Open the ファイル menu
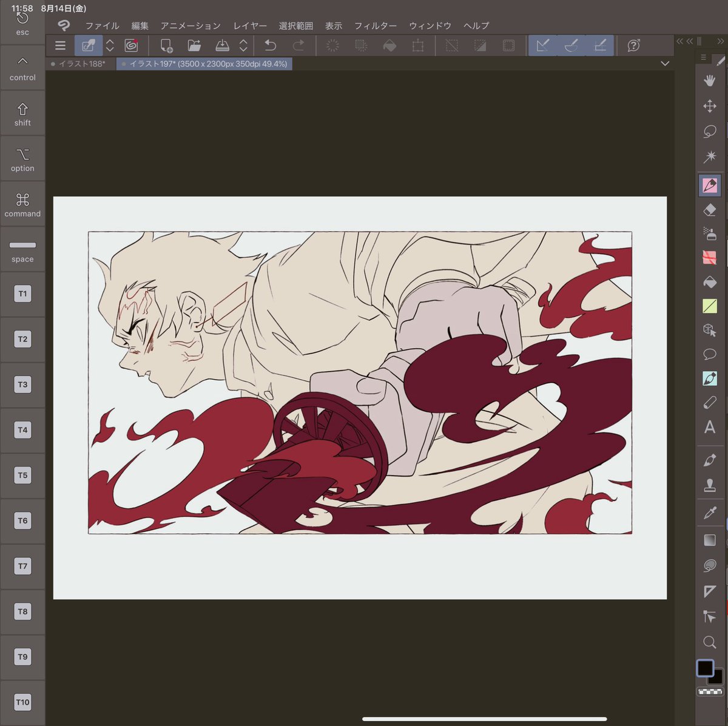This screenshot has height=726, width=728. 102,25
